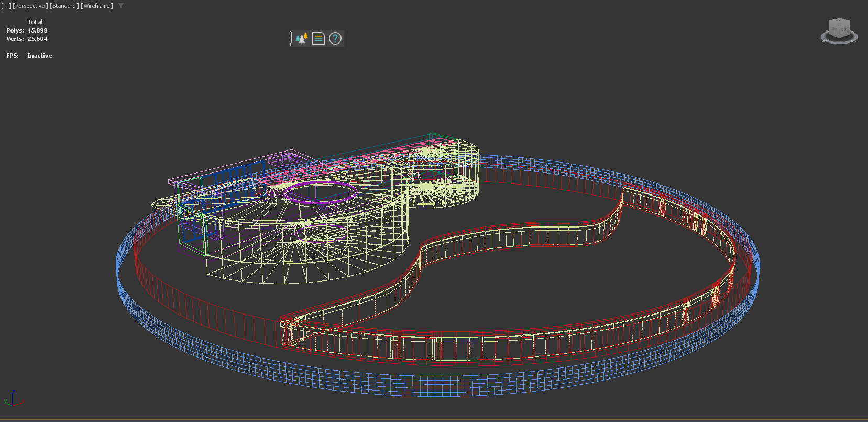Viewport: 868px width, 422px height.
Task: Click the Total statistics header text
Action: click(x=35, y=22)
